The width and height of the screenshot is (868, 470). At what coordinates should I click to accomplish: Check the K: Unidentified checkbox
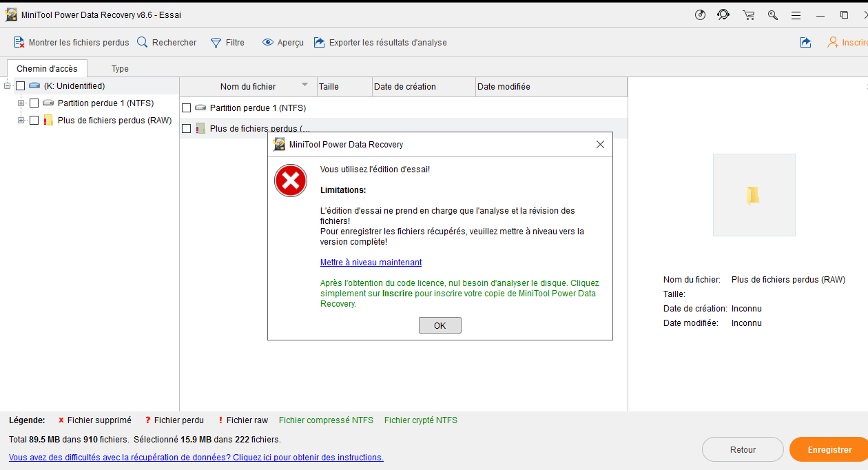point(20,86)
